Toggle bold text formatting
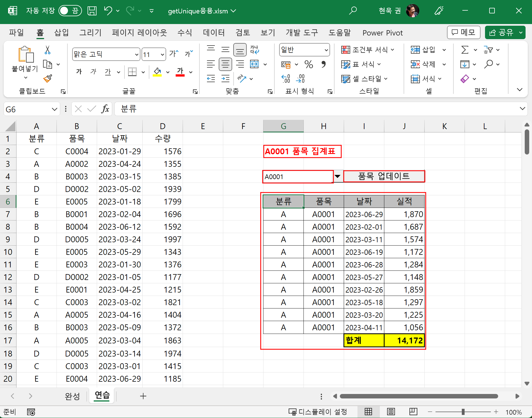The width and height of the screenshot is (532, 418). pyautogui.click(x=79, y=72)
